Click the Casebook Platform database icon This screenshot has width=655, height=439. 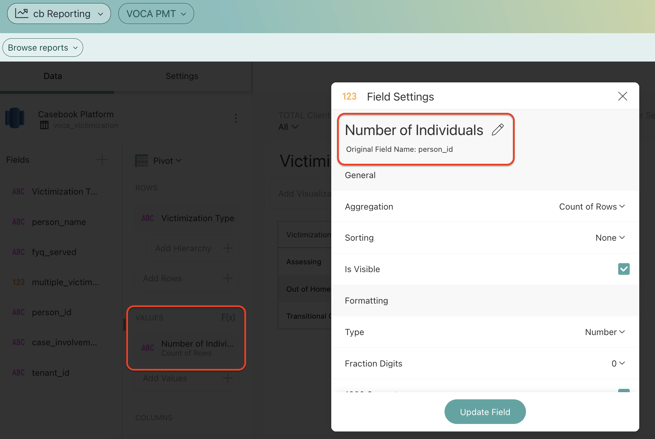click(x=15, y=118)
